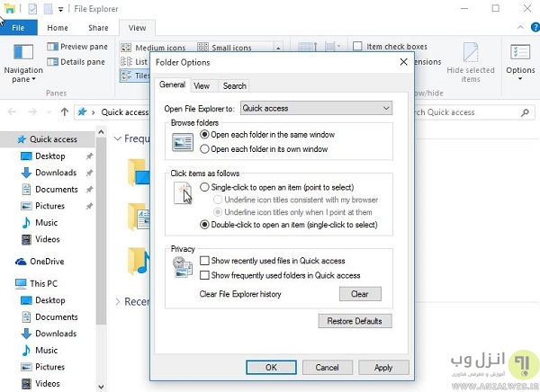Click the Hide selected items icon

pyautogui.click(x=471, y=52)
